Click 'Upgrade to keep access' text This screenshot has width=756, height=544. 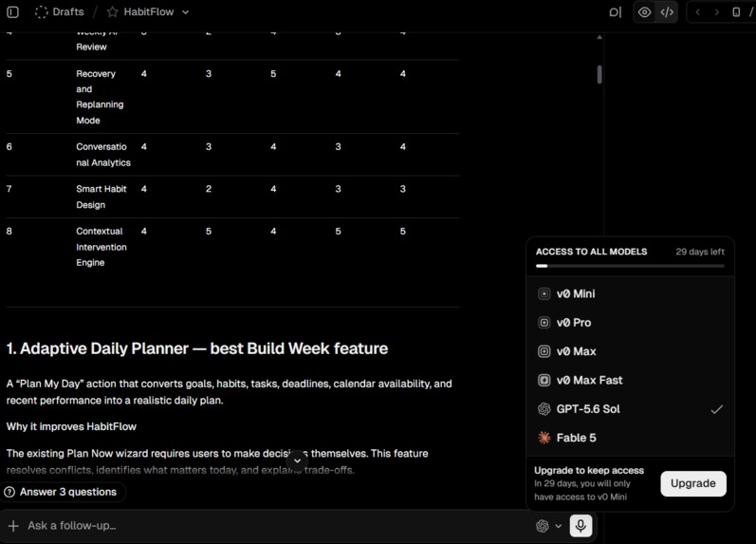pyautogui.click(x=589, y=470)
